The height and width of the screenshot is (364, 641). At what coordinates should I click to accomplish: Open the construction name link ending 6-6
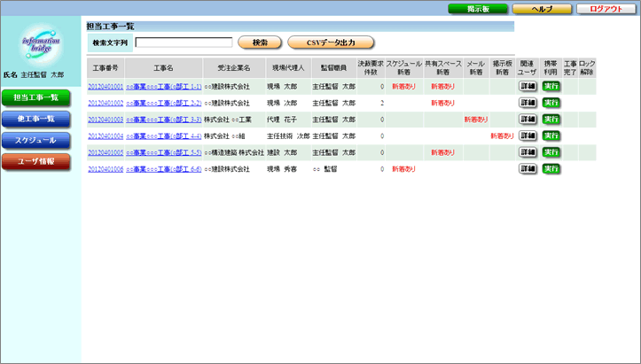point(164,168)
